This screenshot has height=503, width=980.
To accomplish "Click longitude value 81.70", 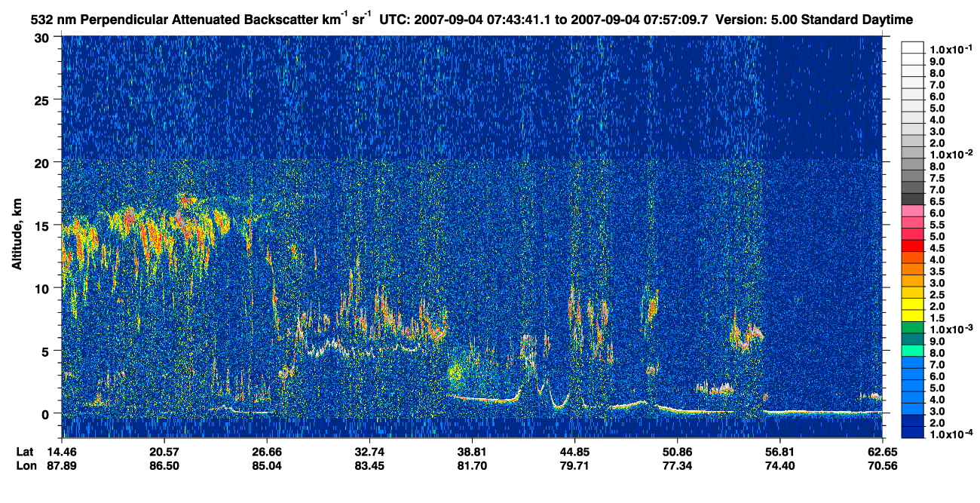I will coord(471,465).
